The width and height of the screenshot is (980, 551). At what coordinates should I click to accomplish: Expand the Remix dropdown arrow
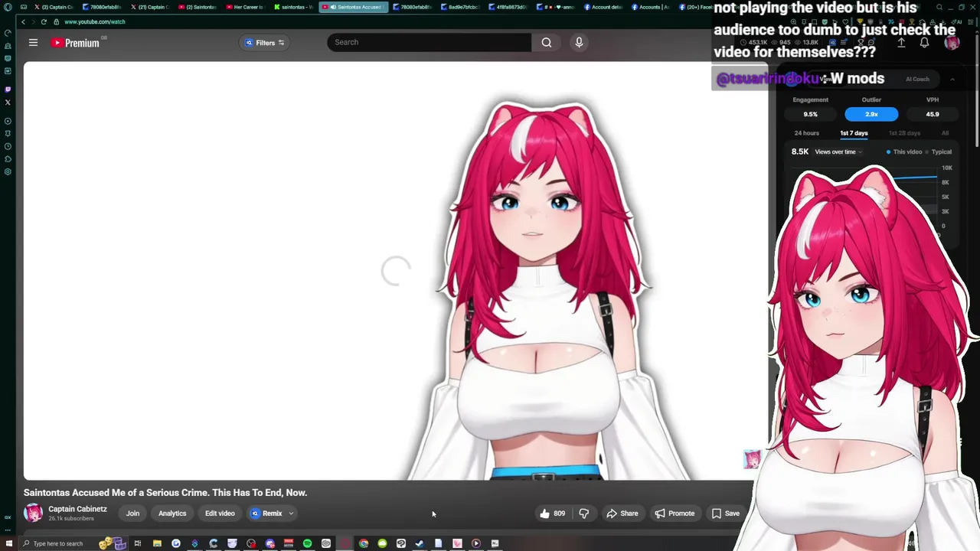291,514
